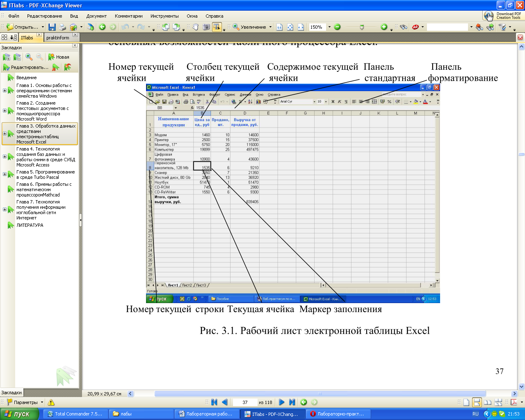This screenshot has width=525, height=420.
Task: Open the Увеличение tool dropdown arrow
Action: [270, 27]
